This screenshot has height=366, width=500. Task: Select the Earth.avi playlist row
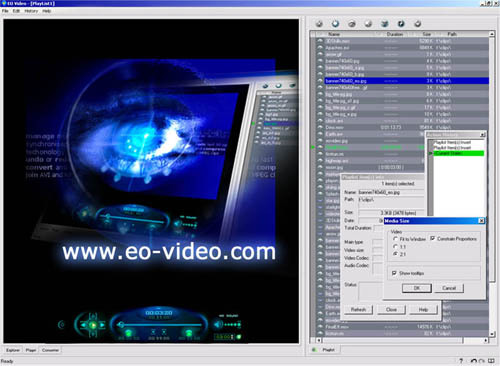(x=371, y=134)
